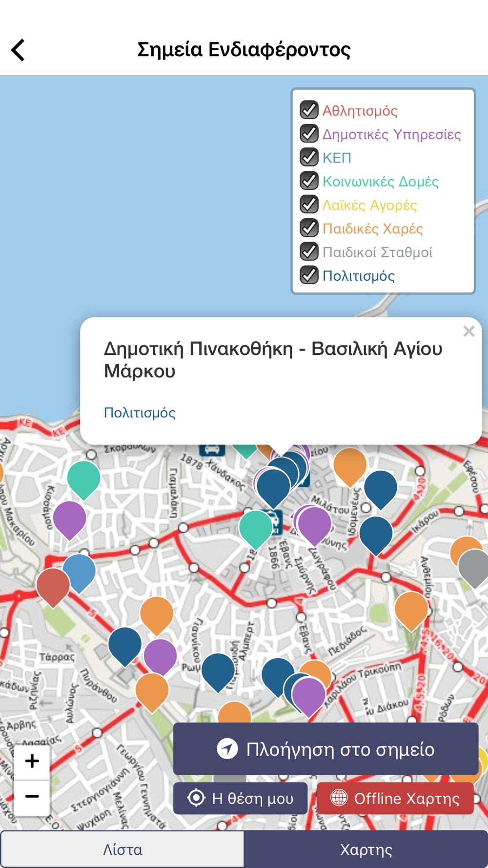The height and width of the screenshot is (868, 488).
Task: Click the Λαϊκές Αγορές legend label
Action: coord(370,205)
